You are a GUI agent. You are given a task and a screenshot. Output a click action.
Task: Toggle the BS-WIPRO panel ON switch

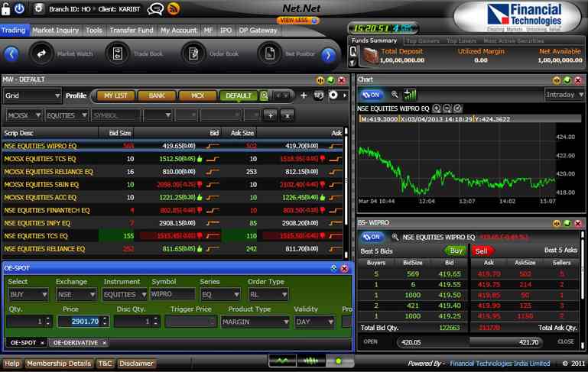(x=372, y=238)
